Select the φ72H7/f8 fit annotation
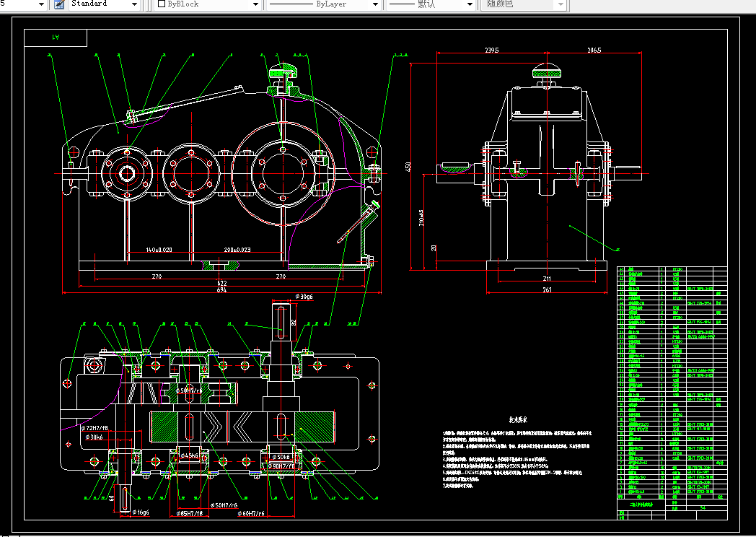This screenshot has height=537, width=756. (94, 428)
